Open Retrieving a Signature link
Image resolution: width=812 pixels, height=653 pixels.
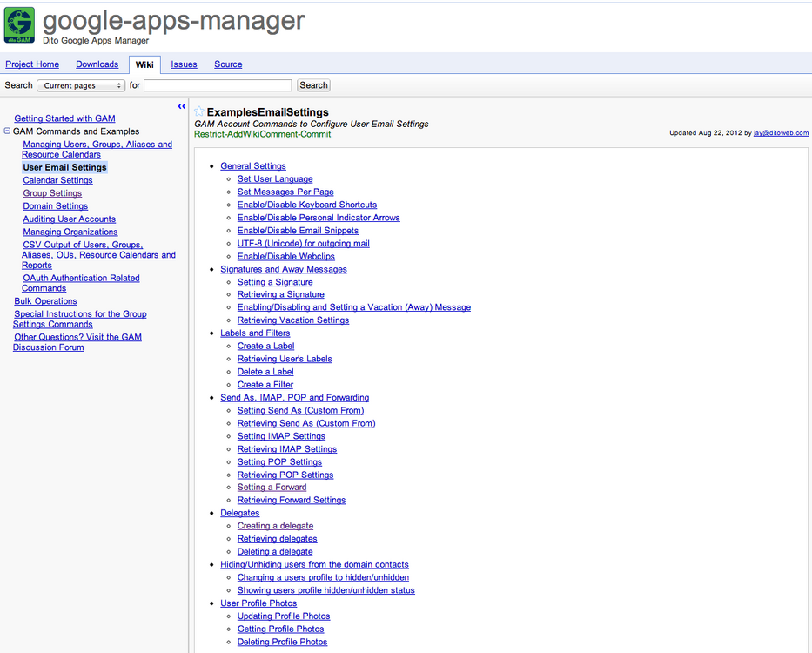281,294
